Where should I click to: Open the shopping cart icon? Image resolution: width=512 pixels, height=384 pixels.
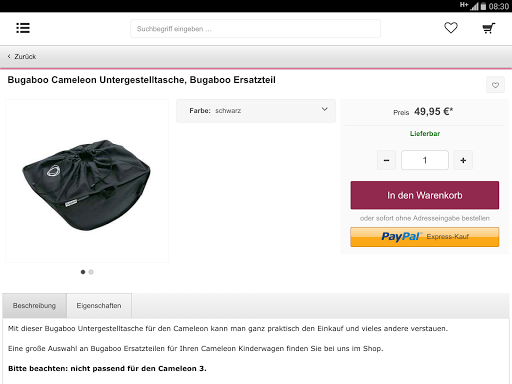(489, 28)
